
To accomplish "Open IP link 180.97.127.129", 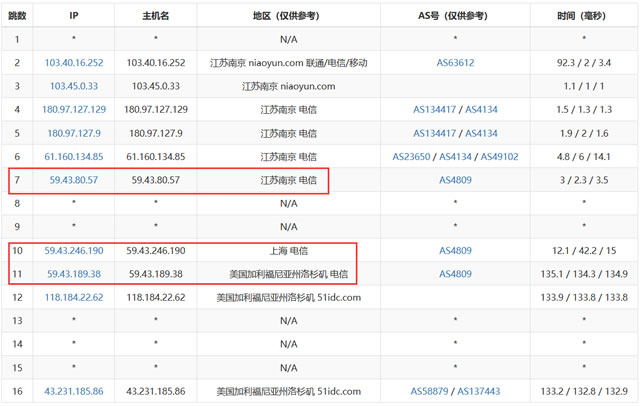I will (73, 110).
